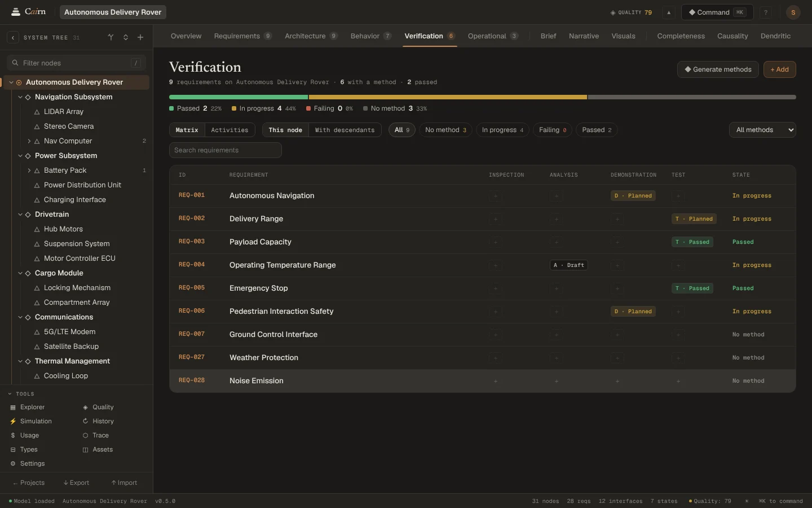Viewport: 812px width, 508px height.
Task: Click Generate methods button
Action: click(717, 69)
